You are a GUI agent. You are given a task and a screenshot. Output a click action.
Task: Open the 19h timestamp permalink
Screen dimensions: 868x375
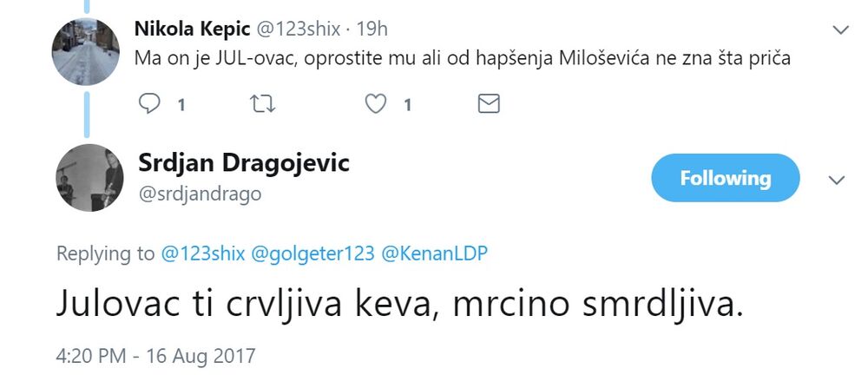pyautogui.click(x=371, y=30)
